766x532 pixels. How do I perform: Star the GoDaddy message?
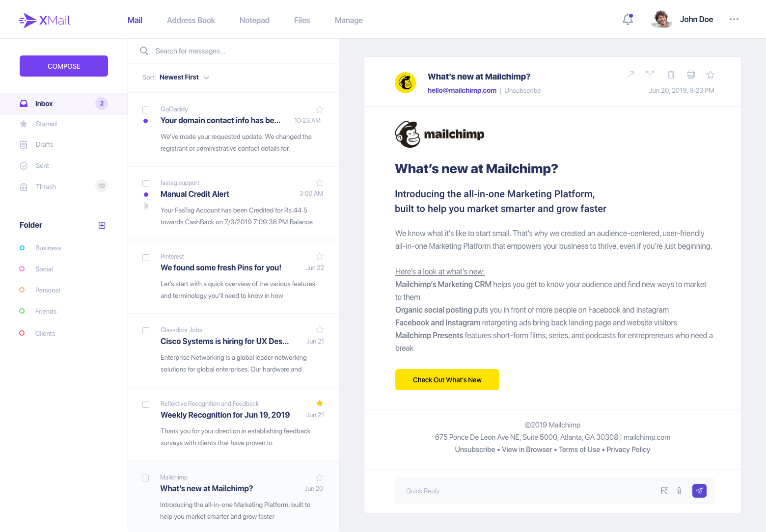click(x=320, y=109)
